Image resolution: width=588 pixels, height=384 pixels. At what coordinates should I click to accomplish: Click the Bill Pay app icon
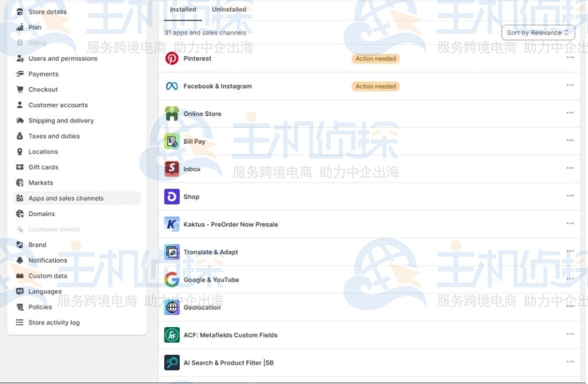click(172, 141)
